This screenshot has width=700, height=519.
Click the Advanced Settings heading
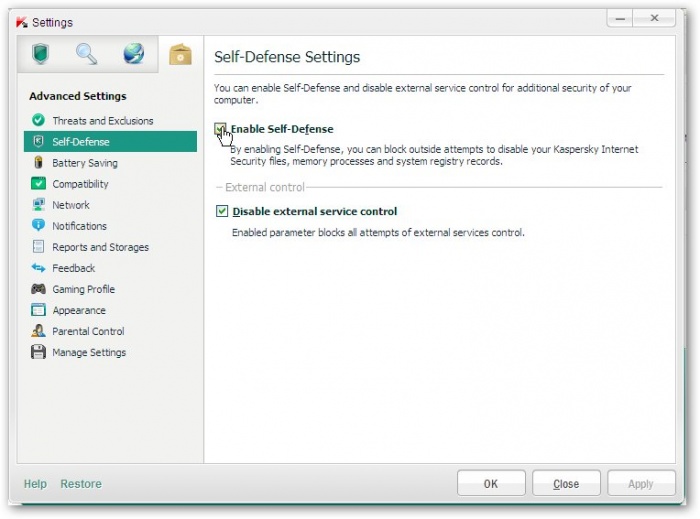pos(78,96)
